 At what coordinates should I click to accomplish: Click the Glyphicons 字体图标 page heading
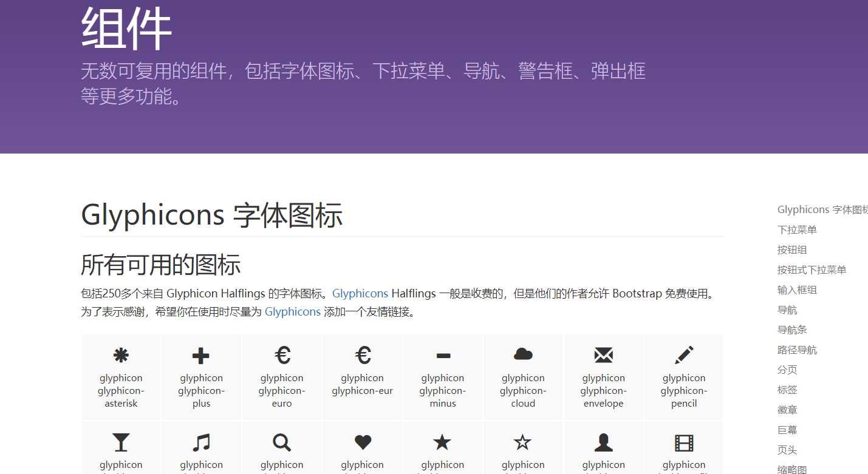(212, 215)
